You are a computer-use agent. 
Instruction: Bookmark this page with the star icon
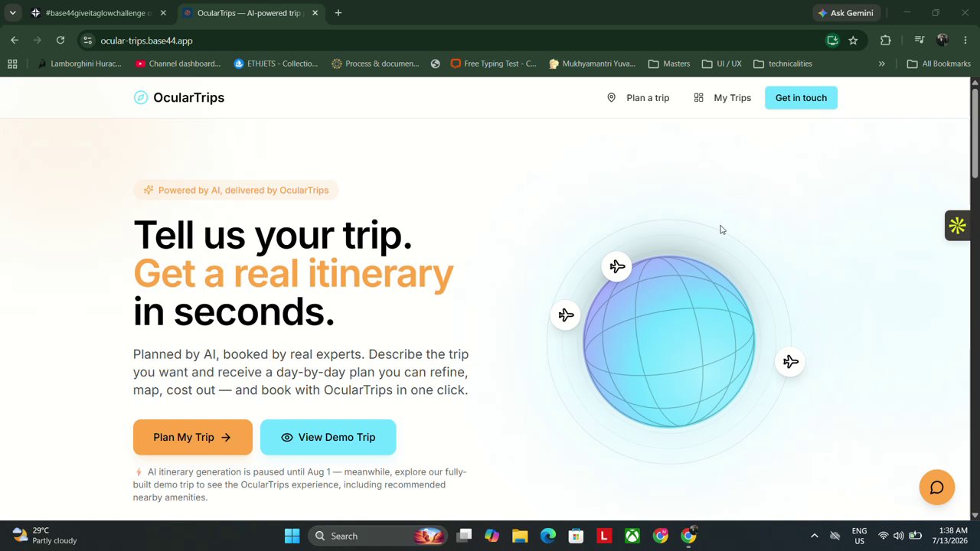pyautogui.click(x=853, y=41)
